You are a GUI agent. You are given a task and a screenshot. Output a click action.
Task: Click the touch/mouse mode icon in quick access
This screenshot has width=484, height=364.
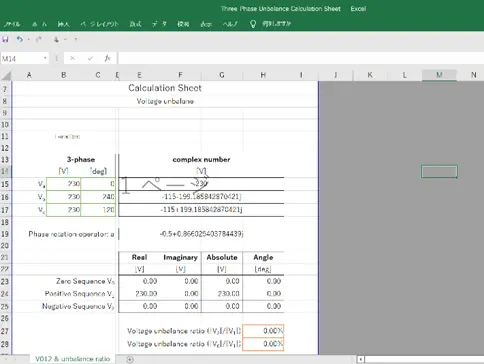pyautogui.click(x=56, y=39)
